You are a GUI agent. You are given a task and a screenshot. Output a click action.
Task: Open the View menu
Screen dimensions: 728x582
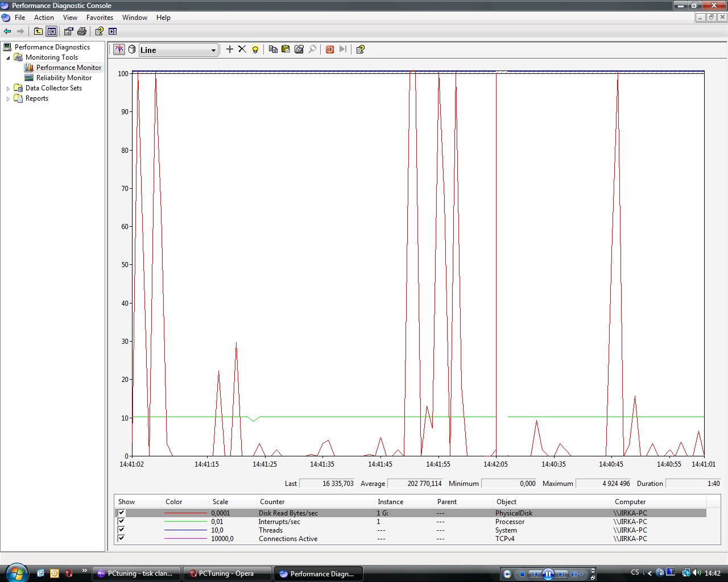click(70, 18)
